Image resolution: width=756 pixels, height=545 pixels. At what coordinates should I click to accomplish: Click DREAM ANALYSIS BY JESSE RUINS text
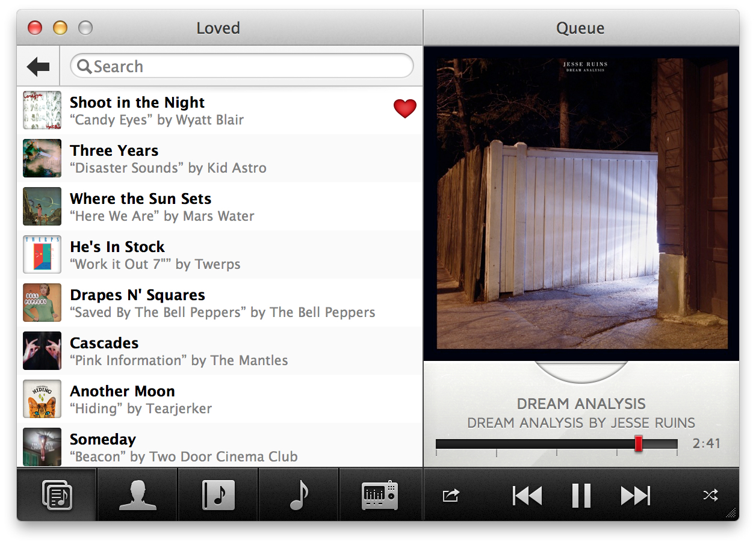581,423
